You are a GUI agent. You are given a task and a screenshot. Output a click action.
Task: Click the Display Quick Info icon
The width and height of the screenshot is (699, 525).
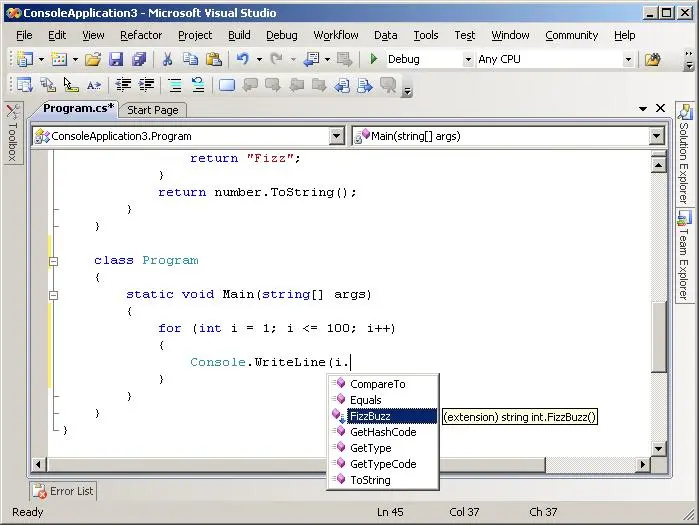(x=70, y=84)
